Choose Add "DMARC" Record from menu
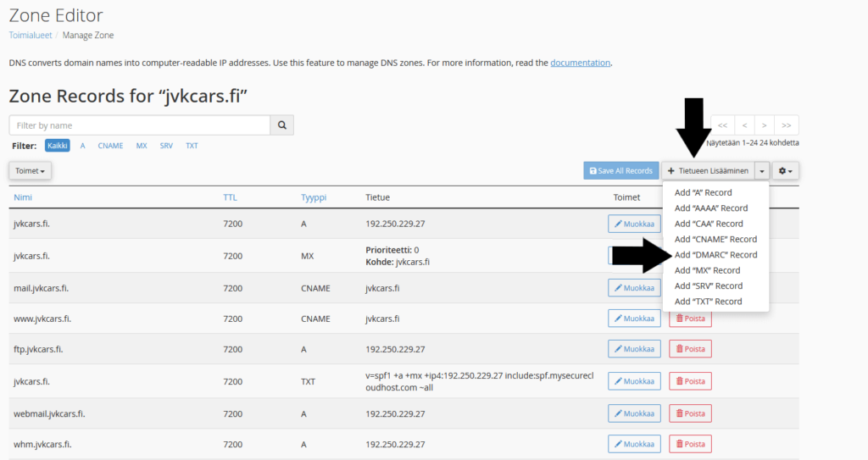This screenshot has width=868, height=460. 715,255
